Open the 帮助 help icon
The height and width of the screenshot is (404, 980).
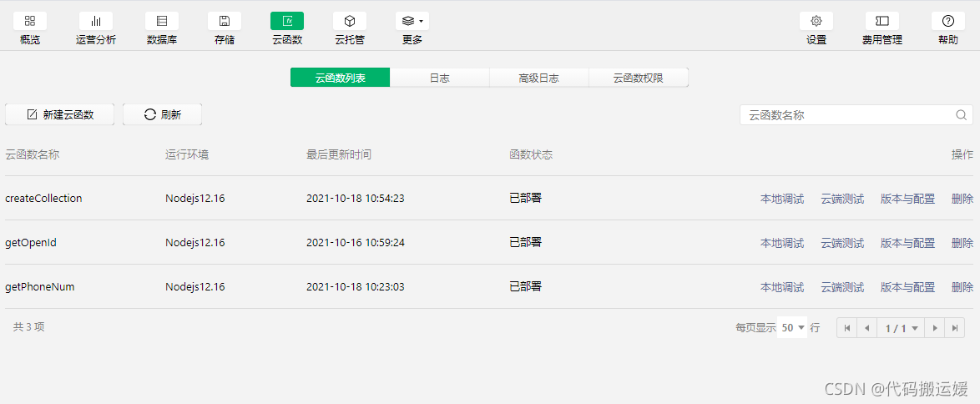point(948,21)
